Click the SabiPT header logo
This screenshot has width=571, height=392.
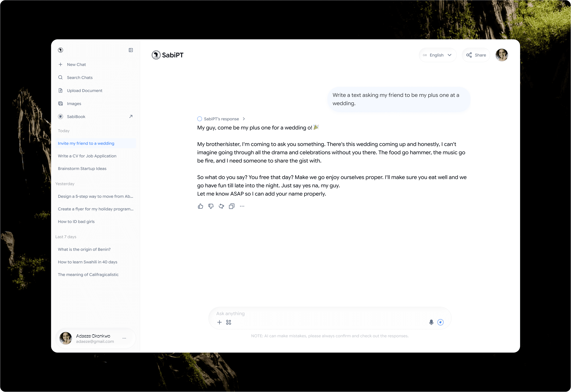tap(167, 55)
